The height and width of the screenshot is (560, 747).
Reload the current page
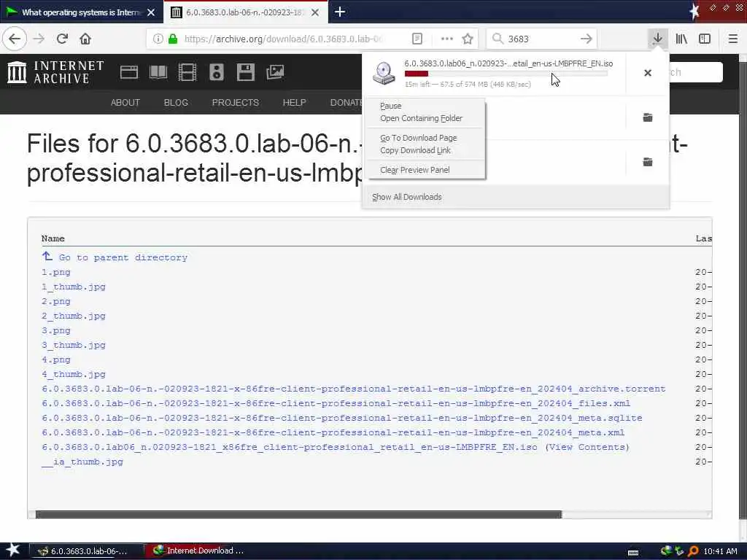tap(62, 39)
